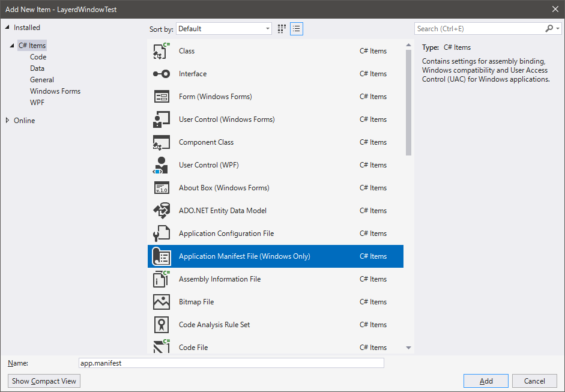Select the Application Configuration File icon
Viewport: 565px width, 392px height.
pyautogui.click(x=162, y=234)
